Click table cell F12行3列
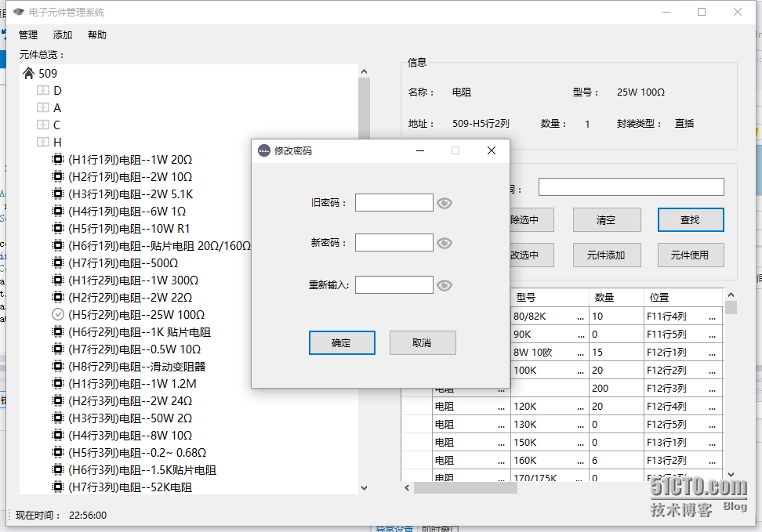 tap(684, 388)
